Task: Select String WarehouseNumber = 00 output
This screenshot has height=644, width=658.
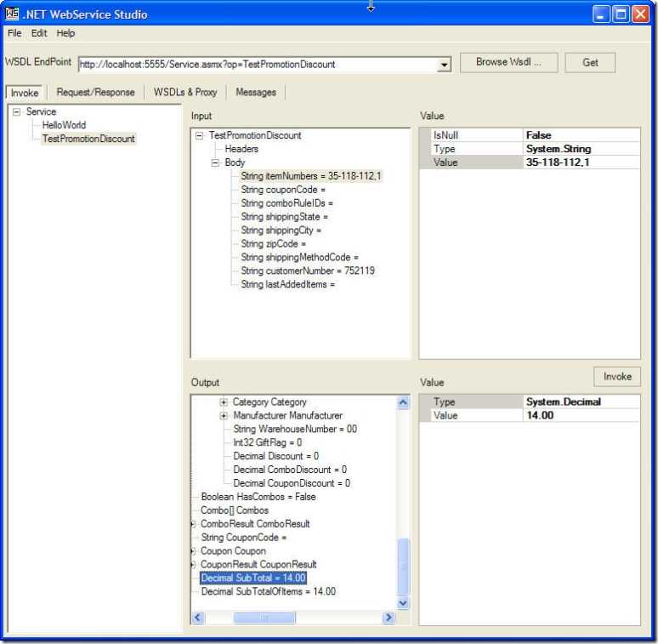Action: pyautogui.click(x=295, y=429)
